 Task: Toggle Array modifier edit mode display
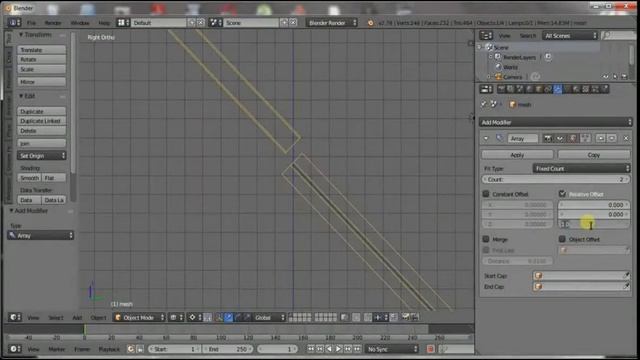(573, 138)
